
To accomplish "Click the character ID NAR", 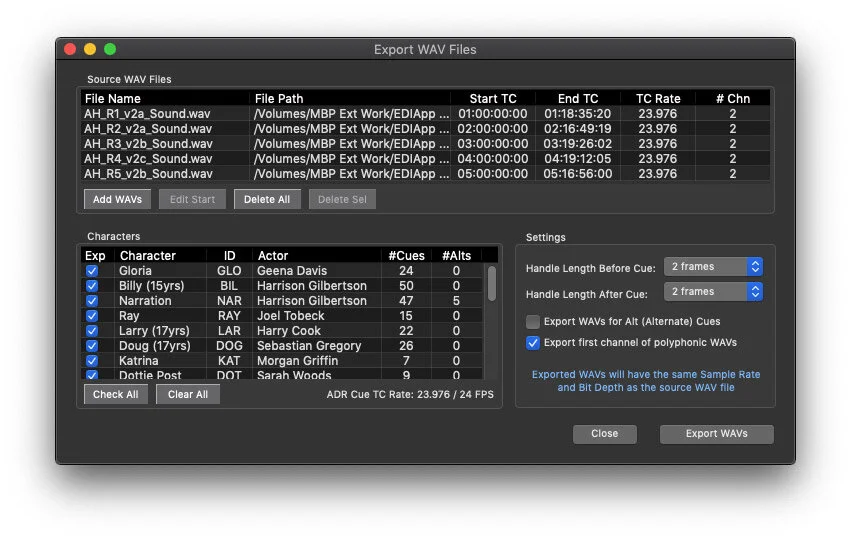I will click(x=229, y=301).
